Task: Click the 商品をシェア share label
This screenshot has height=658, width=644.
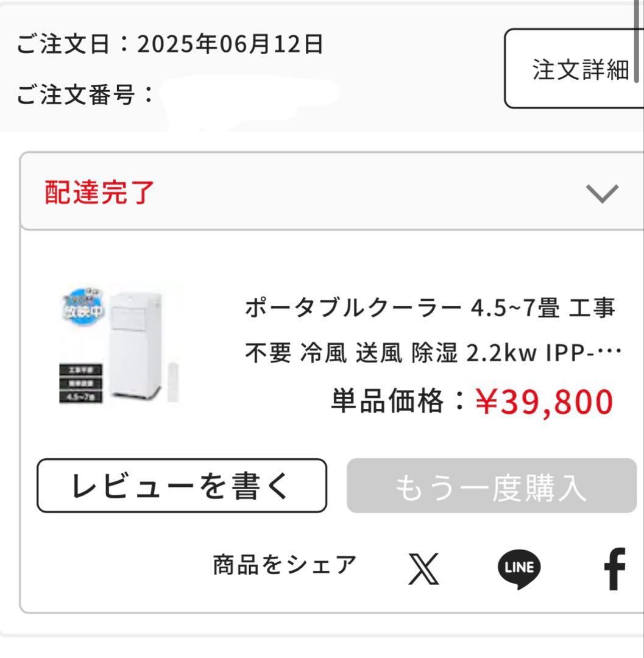Action: (284, 563)
